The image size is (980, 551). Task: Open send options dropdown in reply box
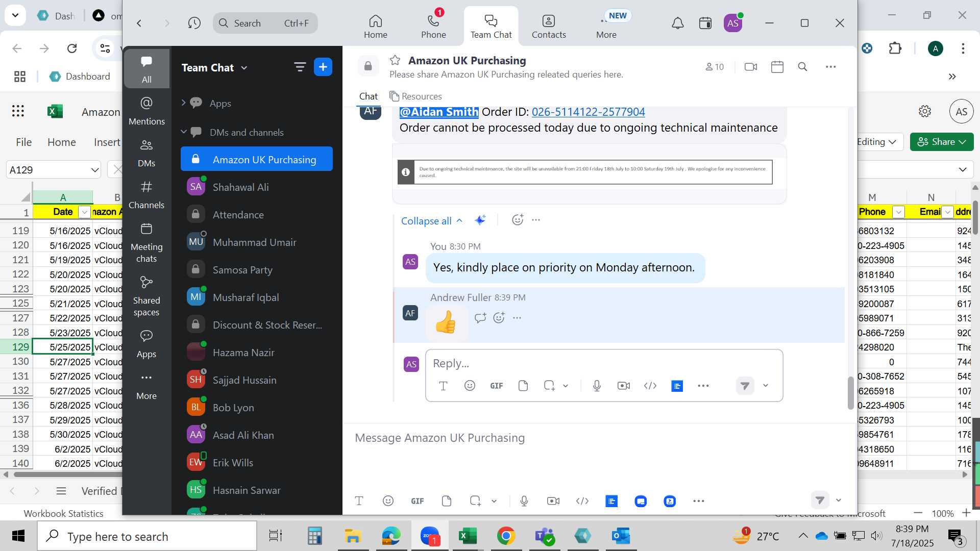click(766, 386)
